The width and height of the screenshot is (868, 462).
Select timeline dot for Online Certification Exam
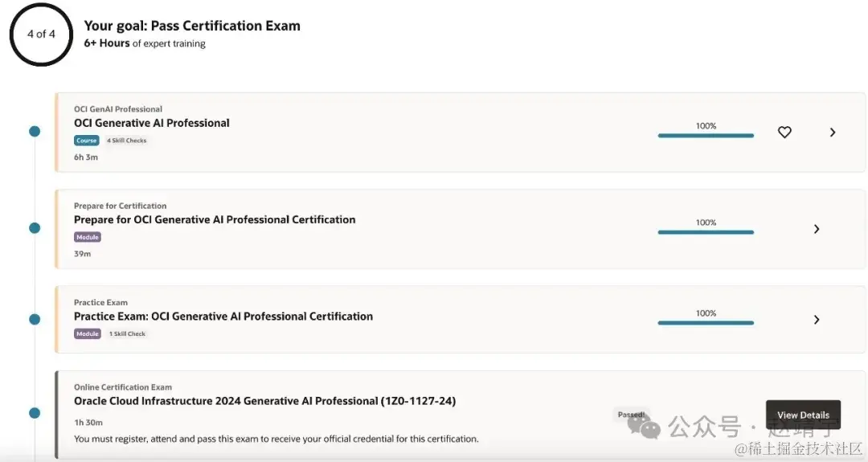coord(35,413)
